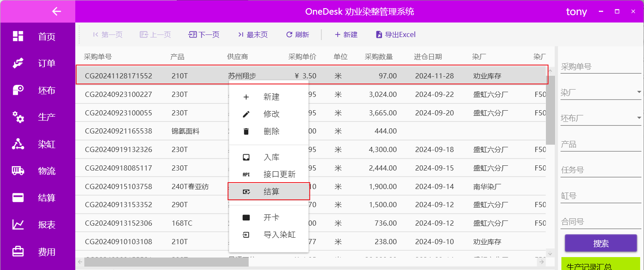Open the 首页 home dashboard icon

[18, 37]
